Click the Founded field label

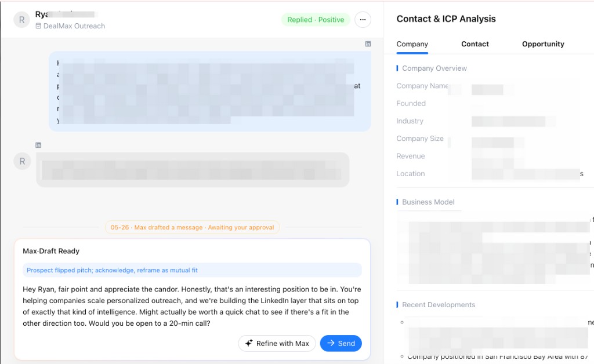coord(411,103)
